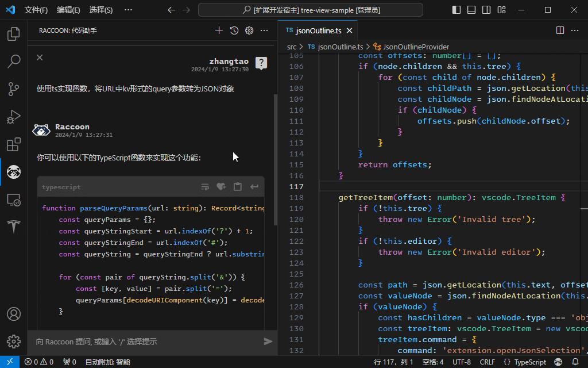The image size is (588, 368).
Task: Open the Source Control view
Action: click(13, 89)
